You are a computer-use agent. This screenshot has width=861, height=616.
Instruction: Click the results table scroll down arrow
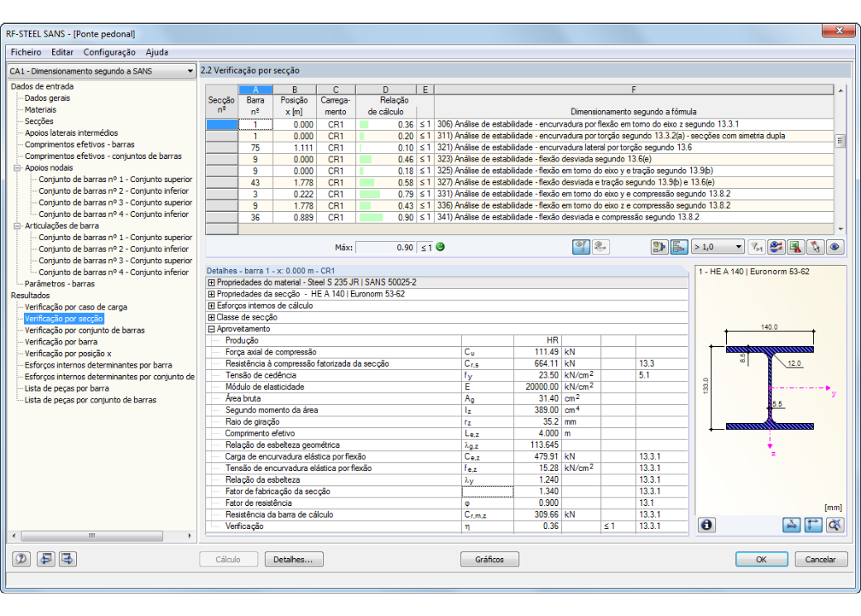point(840,229)
